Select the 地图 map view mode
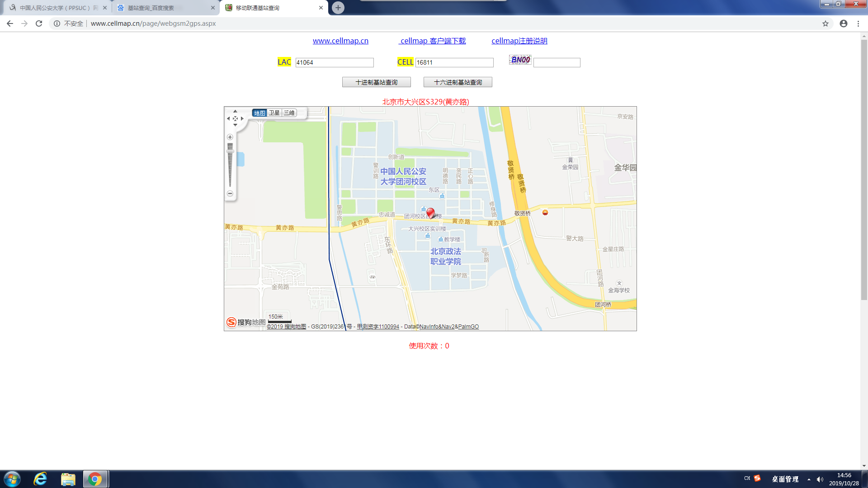The image size is (868, 488). [259, 113]
